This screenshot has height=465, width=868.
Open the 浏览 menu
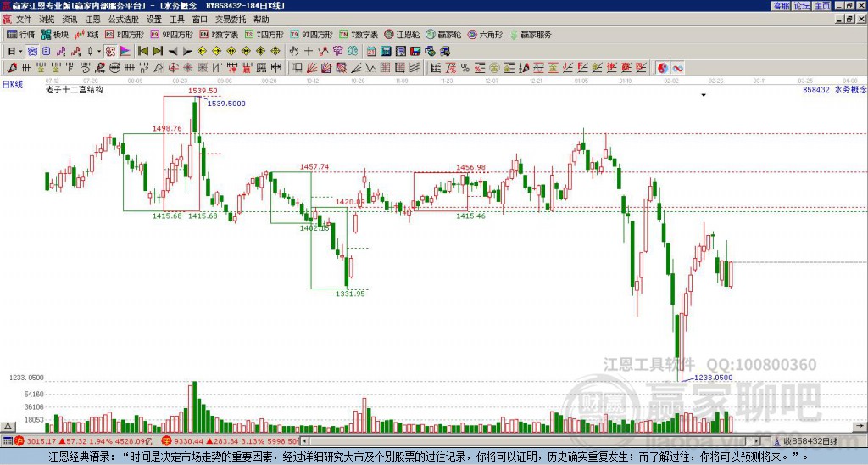pyautogui.click(x=47, y=20)
